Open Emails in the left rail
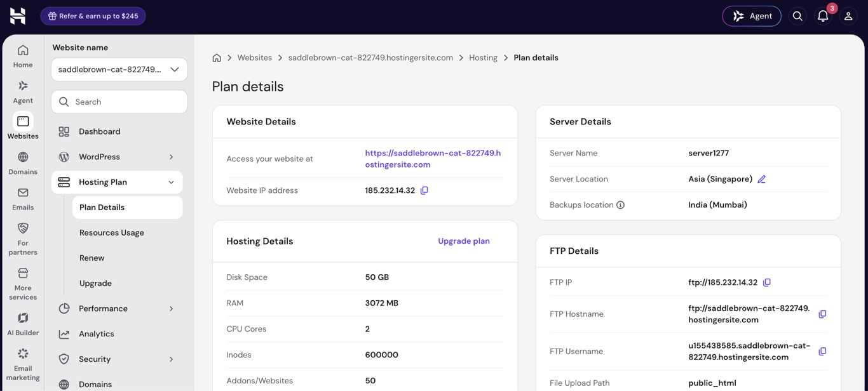This screenshot has width=868, height=391. point(23,199)
